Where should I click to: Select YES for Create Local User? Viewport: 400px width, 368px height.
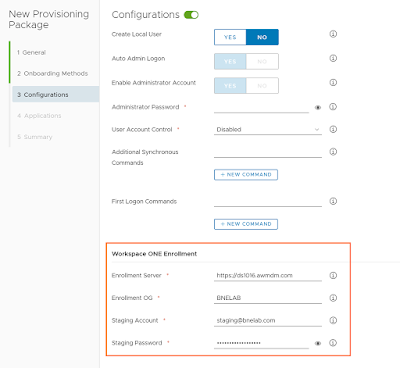tap(230, 37)
